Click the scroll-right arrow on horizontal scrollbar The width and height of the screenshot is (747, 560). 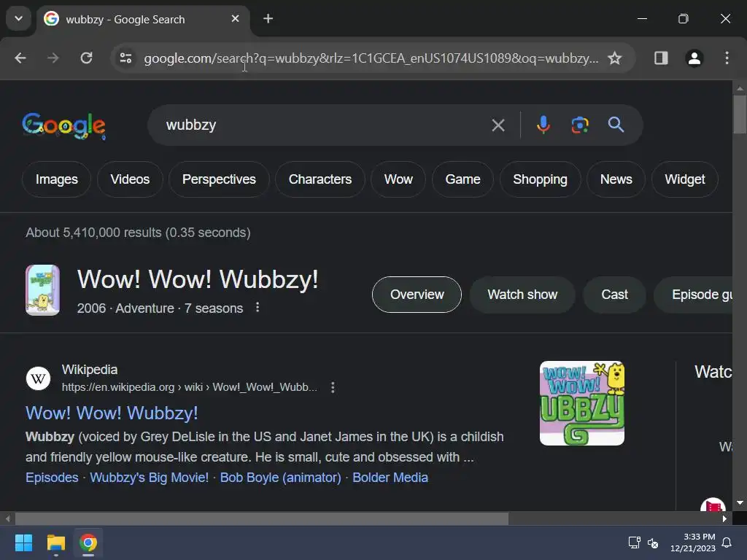click(724, 518)
